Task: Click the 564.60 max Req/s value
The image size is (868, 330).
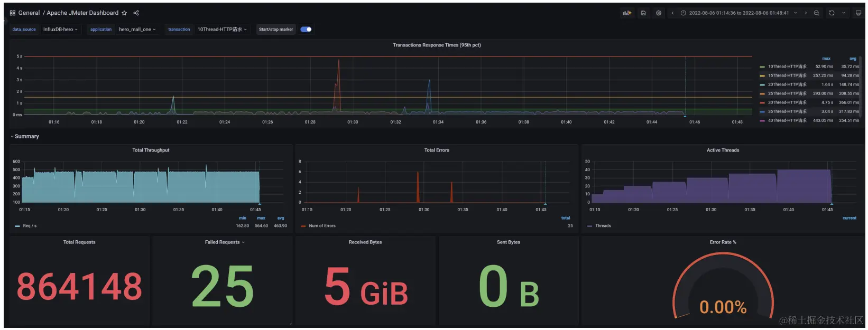Action: coord(261,226)
